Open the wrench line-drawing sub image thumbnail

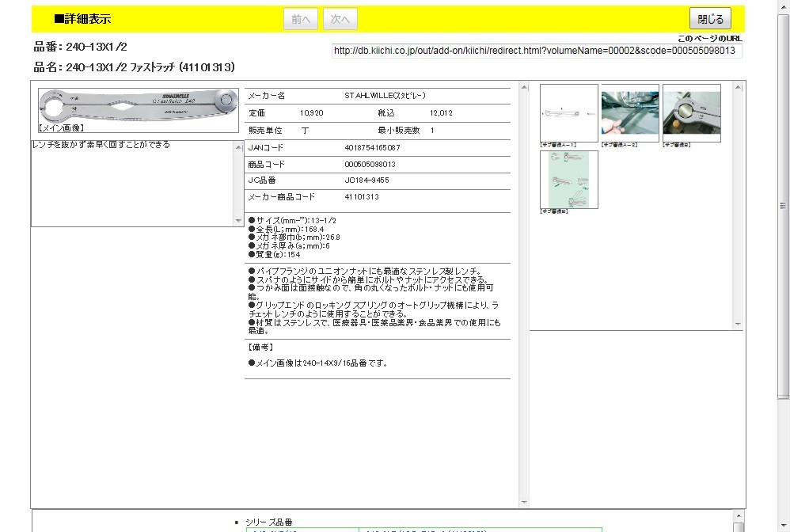569,113
